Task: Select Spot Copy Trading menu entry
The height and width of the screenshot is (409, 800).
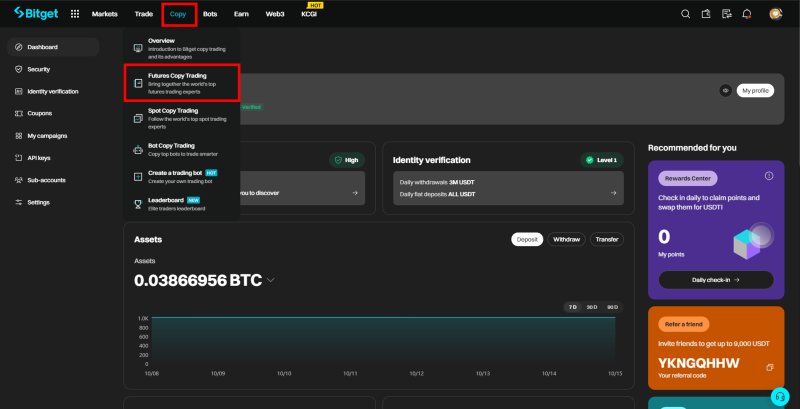Action: [182, 118]
